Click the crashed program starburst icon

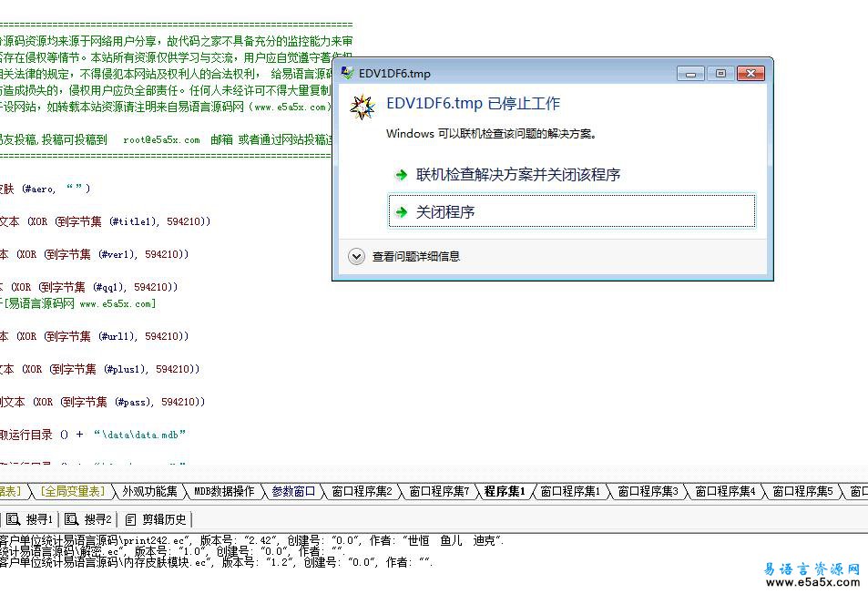coord(363,107)
